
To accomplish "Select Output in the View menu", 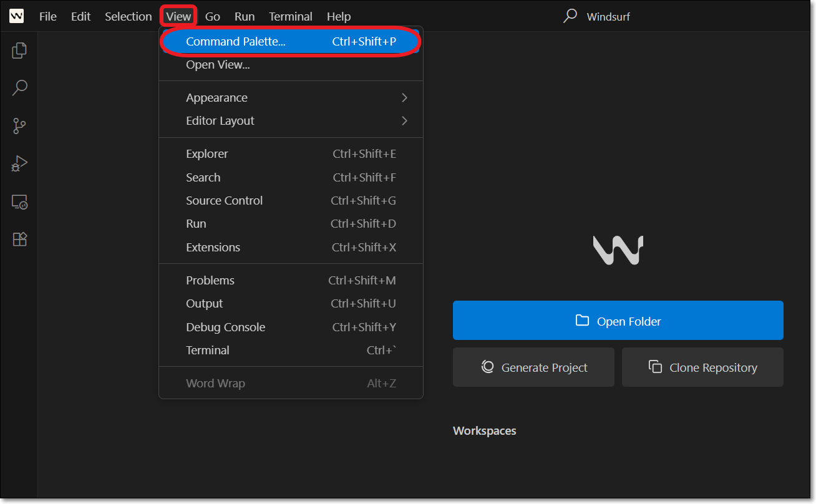I will tap(291, 304).
